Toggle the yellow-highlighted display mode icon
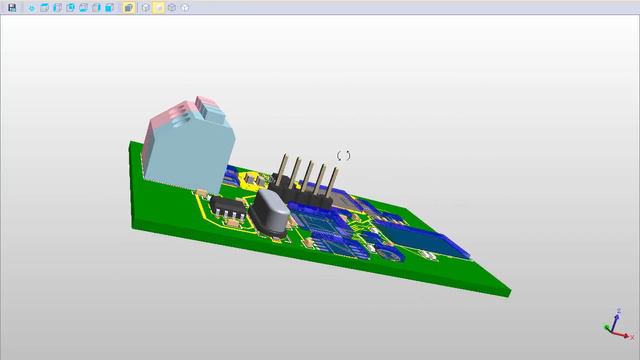 coord(158,7)
